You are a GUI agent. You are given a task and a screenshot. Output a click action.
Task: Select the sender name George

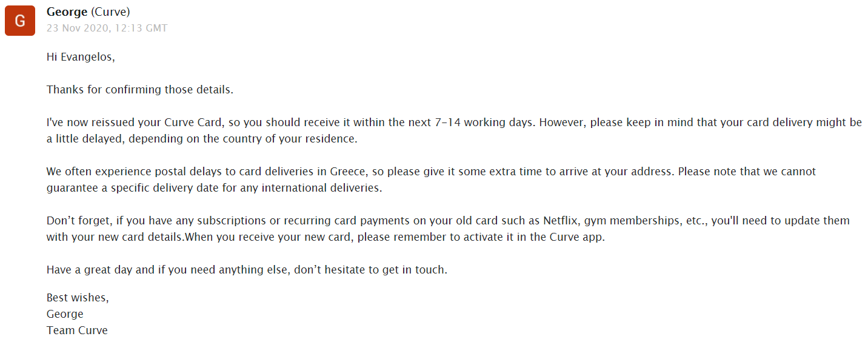(67, 12)
